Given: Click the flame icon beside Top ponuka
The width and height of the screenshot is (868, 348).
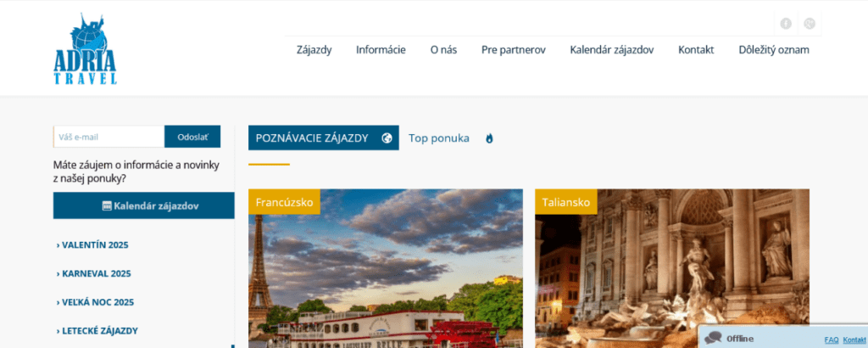Looking at the screenshot, I should (489, 138).
